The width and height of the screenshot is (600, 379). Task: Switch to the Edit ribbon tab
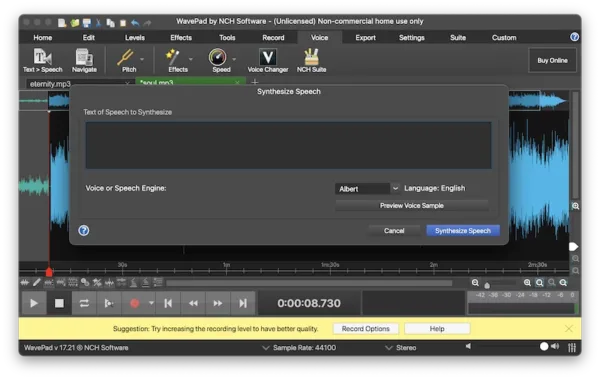coord(88,38)
